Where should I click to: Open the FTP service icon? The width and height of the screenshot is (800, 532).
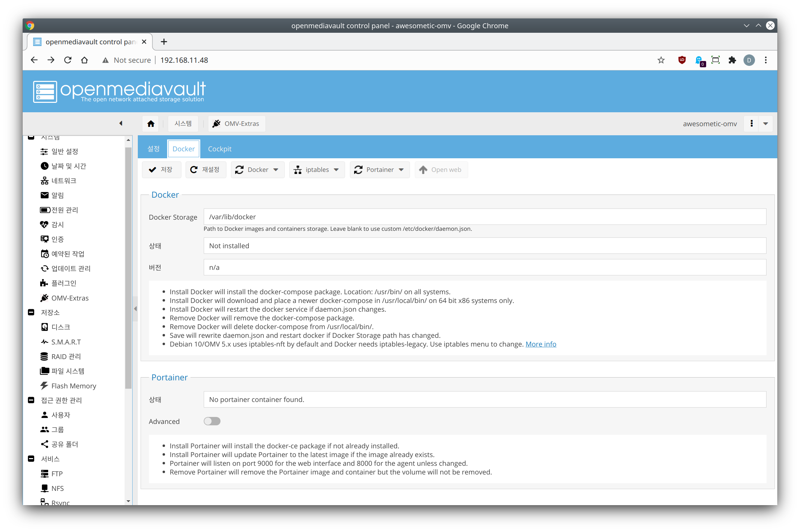click(44, 474)
